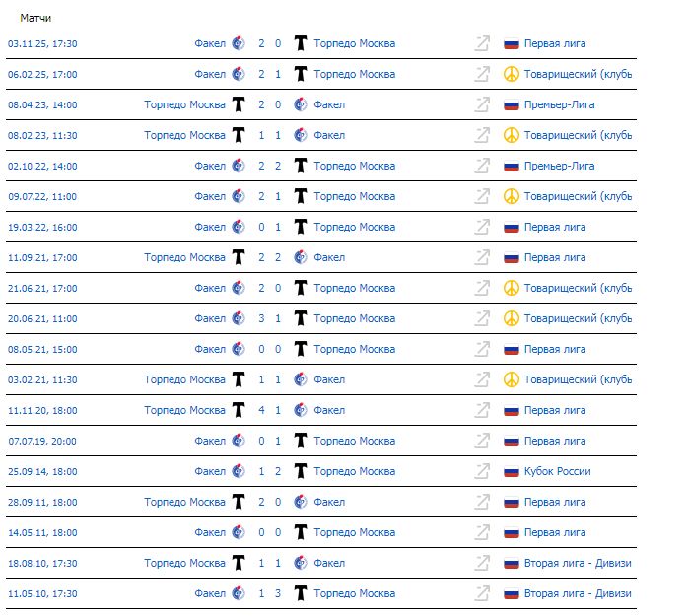Viewport: 687px width, 616px height.
Task: Click the external link arrow for 11.05.10 match
Action: [x=482, y=593]
